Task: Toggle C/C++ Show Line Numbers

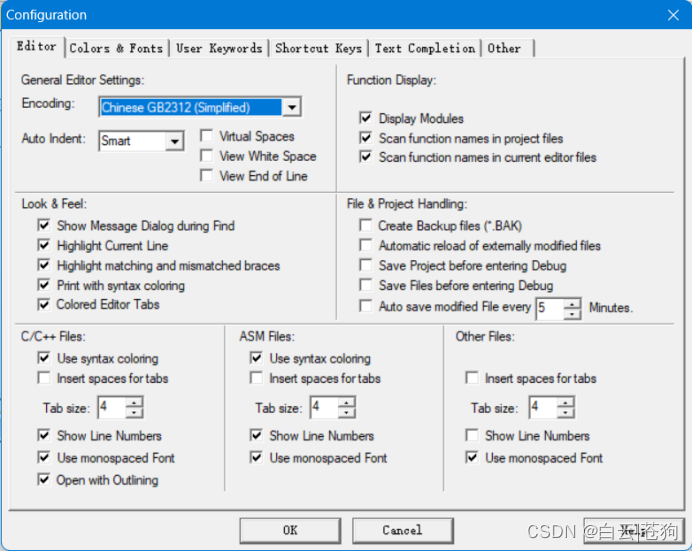Action: point(44,435)
